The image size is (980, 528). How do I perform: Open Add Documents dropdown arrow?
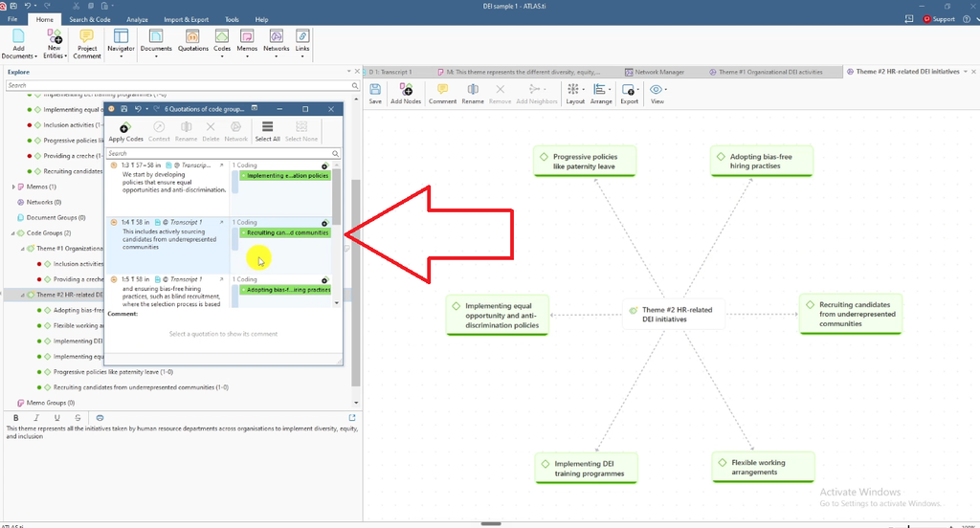[35, 56]
